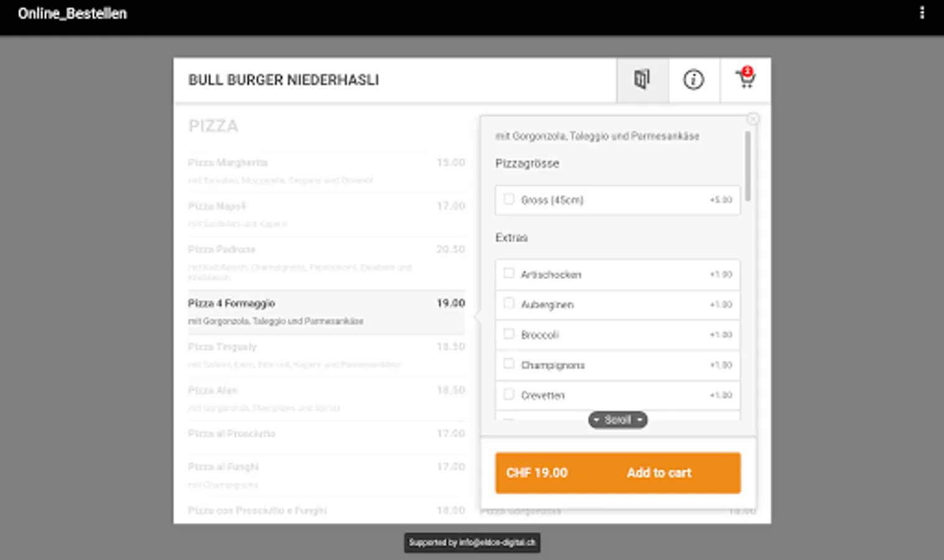Click the Online_Bestellen app title
This screenshot has height=560, width=944.
pyautogui.click(x=72, y=14)
